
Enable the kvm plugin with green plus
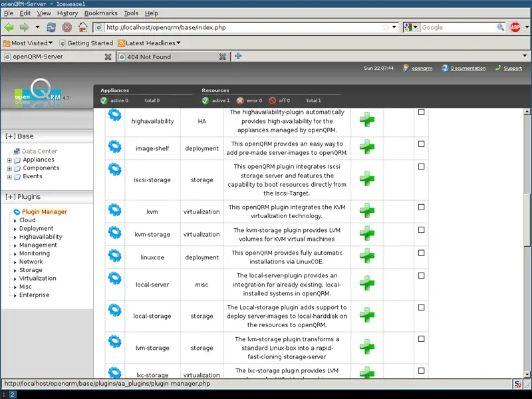[367, 210]
